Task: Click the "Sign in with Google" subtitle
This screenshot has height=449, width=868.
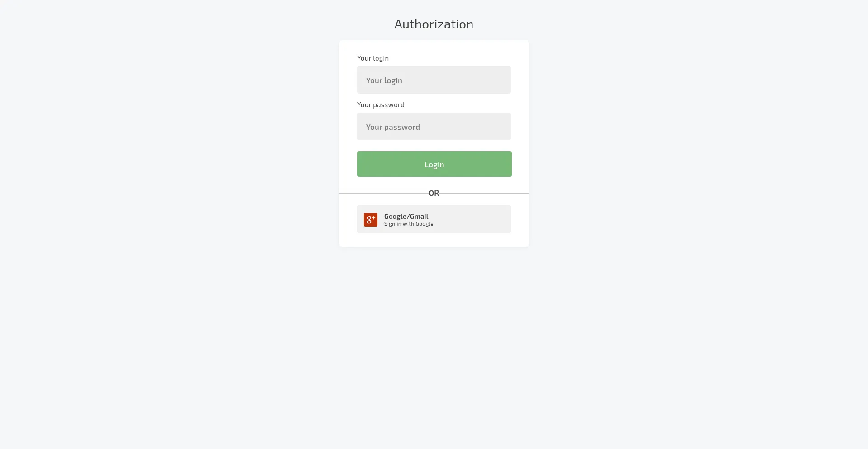Action: point(409,224)
